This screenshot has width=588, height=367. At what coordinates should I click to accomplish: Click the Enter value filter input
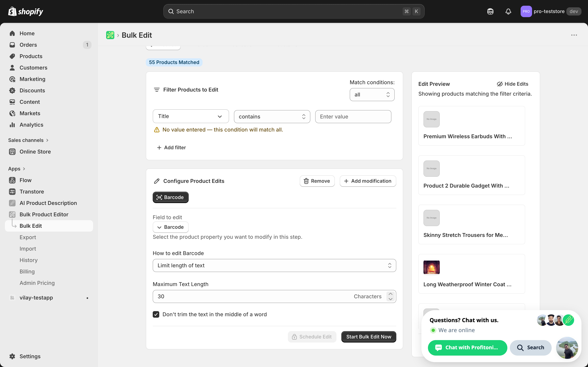353,116
